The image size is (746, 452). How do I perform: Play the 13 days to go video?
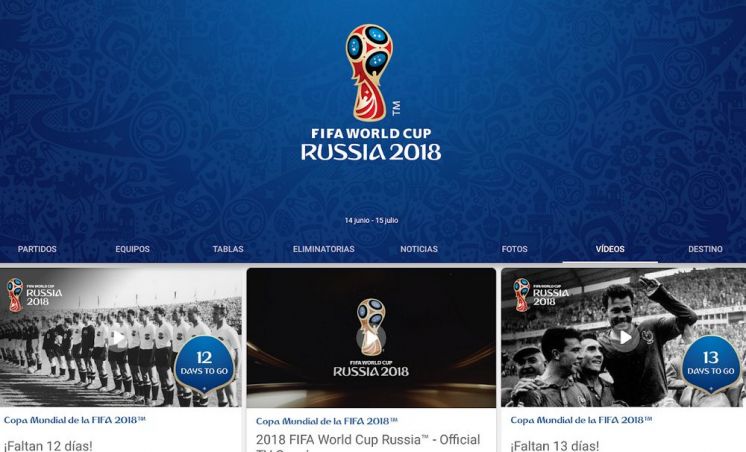pyautogui.click(x=626, y=337)
